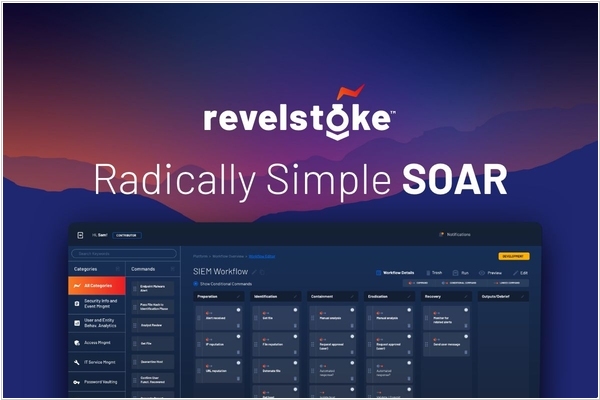Go to 'Platform' breadcrumb

pyautogui.click(x=200, y=256)
